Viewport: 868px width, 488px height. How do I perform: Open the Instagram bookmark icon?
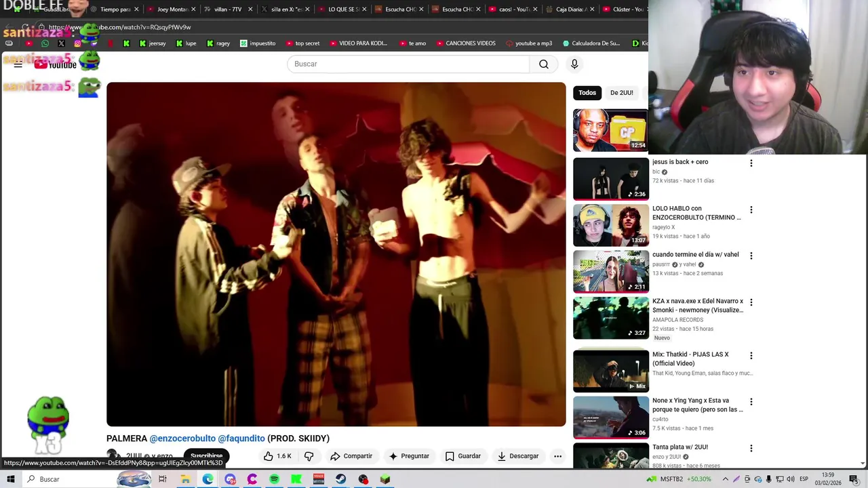tap(77, 43)
